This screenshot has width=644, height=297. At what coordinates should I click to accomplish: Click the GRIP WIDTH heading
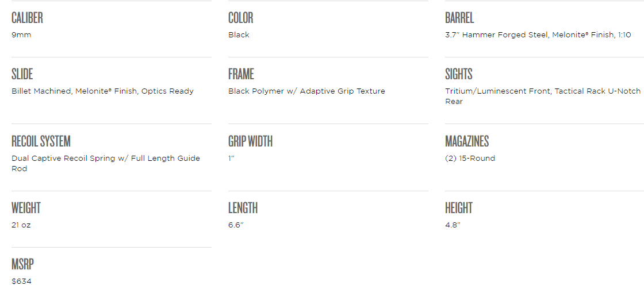[250, 141]
